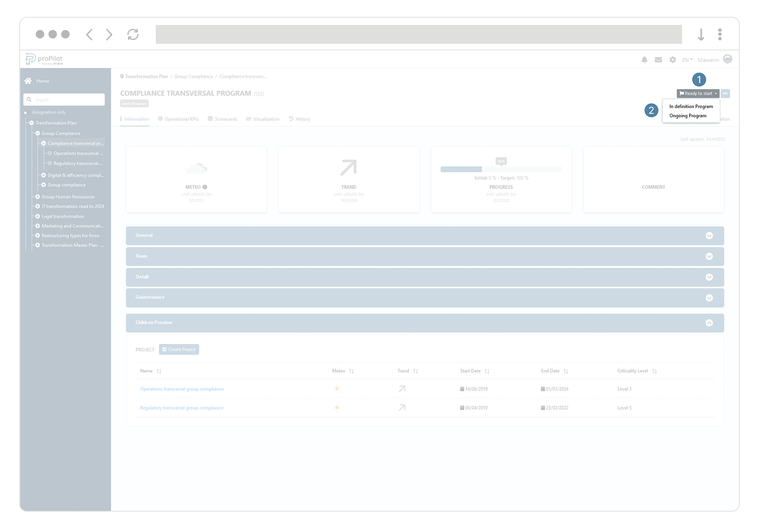Expand the Legal transformation tree node
Image resolution: width=759 pixels, height=532 pixels.
tap(38, 216)
